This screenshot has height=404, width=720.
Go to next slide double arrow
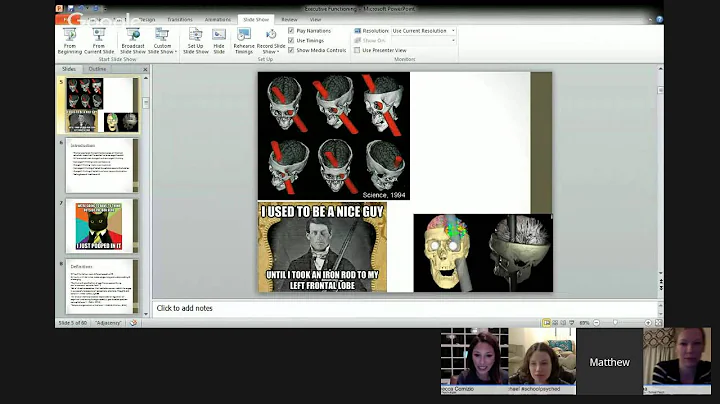pos(661,287)
